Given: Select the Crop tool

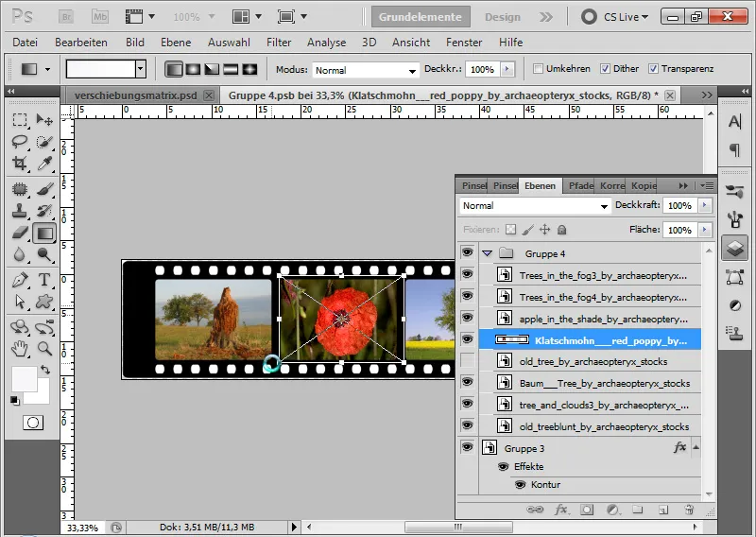Looking at the screenshot, I should (20, 165).
